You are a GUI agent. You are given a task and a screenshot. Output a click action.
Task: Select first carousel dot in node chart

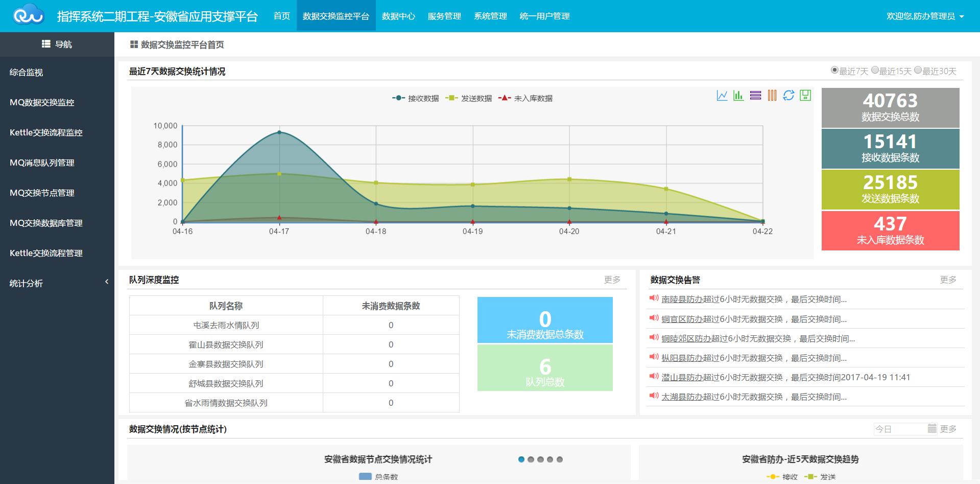point(521,459)
